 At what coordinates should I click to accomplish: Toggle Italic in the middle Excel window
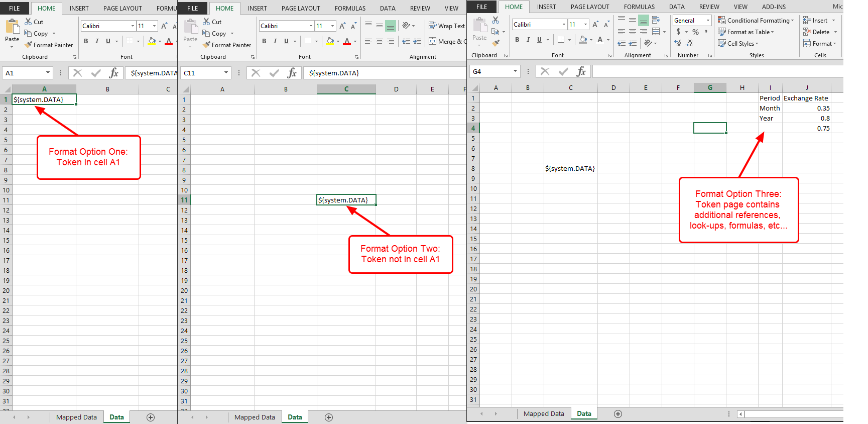coord(275,41)
